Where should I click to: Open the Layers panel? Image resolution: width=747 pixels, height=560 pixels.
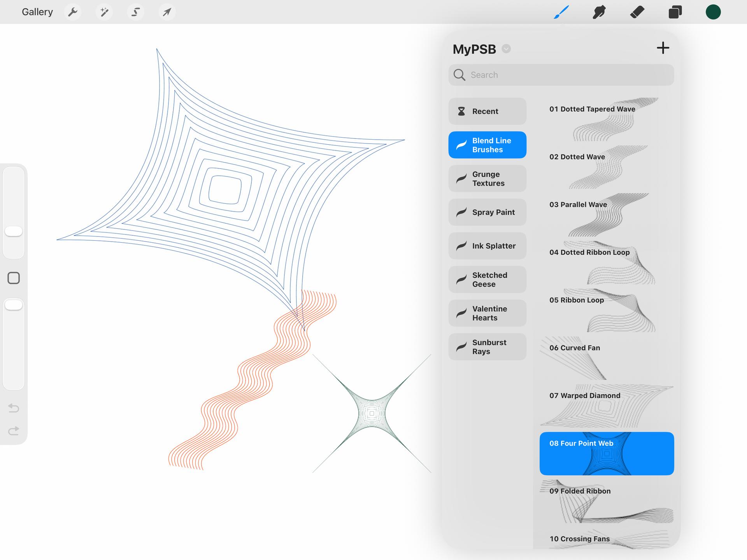[675, 12]
